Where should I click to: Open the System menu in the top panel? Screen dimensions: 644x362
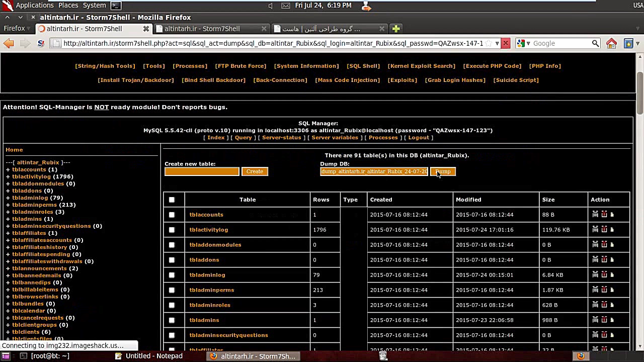94,6
